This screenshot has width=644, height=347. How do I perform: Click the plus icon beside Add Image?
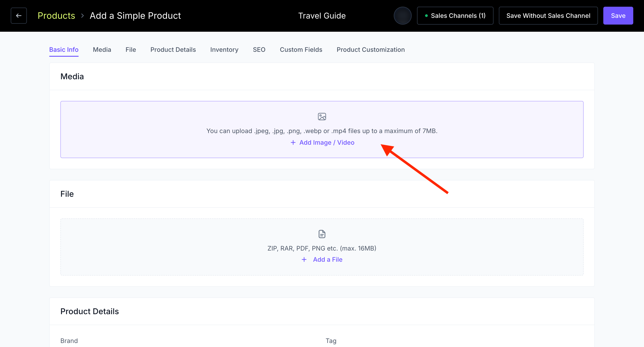pyautogui.click(x=293, y=142)
